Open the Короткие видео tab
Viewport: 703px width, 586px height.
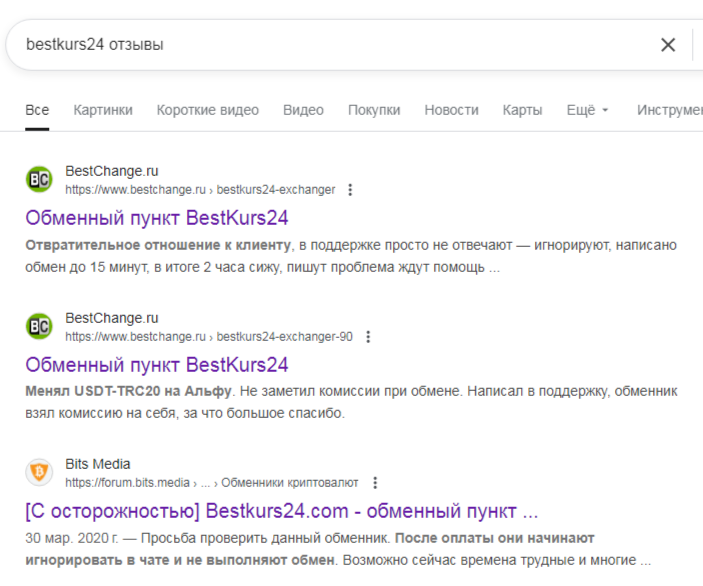tap(208, 110)
